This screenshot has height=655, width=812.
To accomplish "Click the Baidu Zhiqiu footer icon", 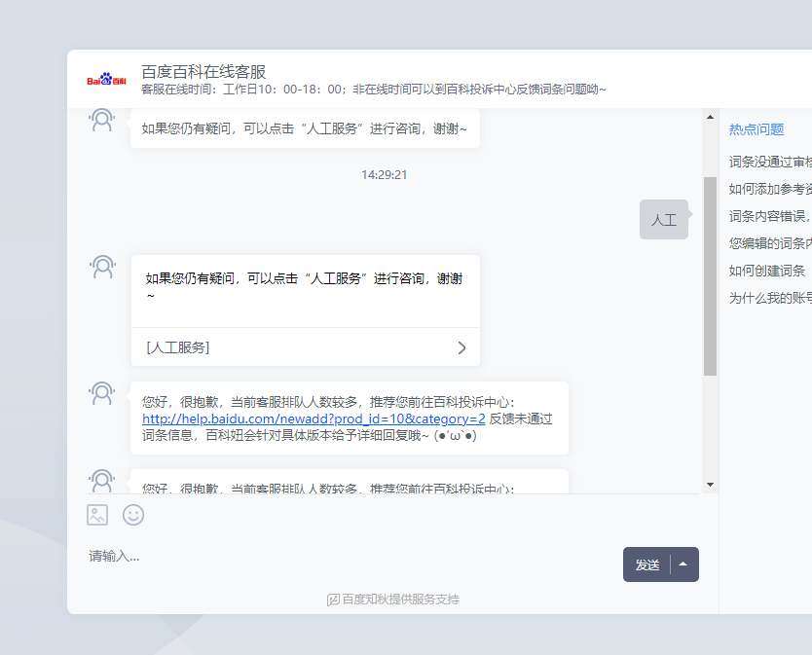I will click(x=333, y=600).
